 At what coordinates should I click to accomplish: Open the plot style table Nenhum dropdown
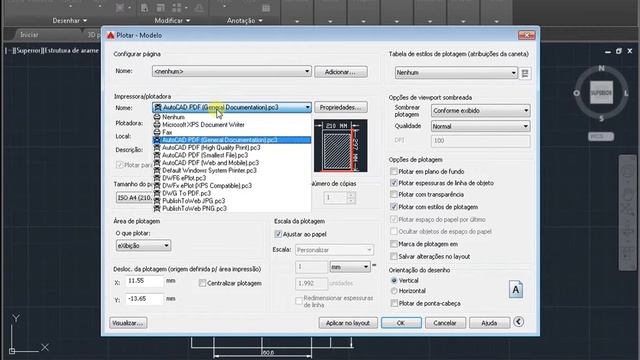tap(456, 73)
